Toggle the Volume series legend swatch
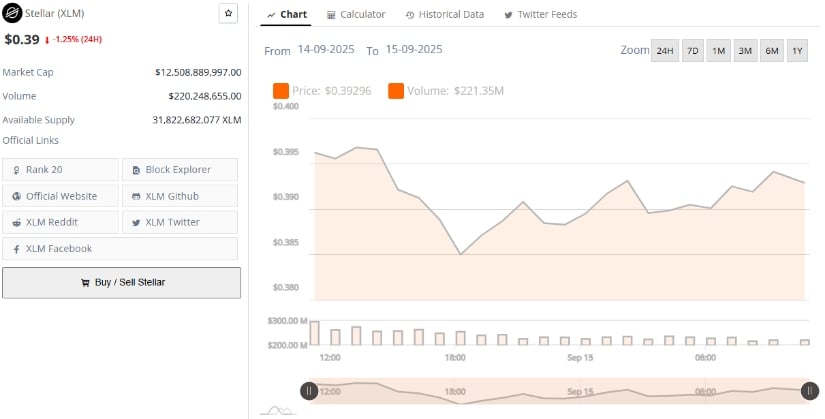 pos(396,91)
